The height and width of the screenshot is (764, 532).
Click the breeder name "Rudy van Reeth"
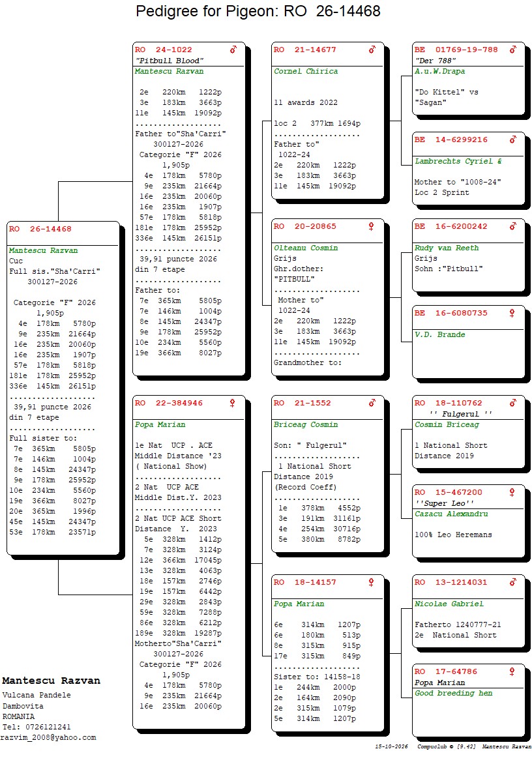[x=446, y=248]
